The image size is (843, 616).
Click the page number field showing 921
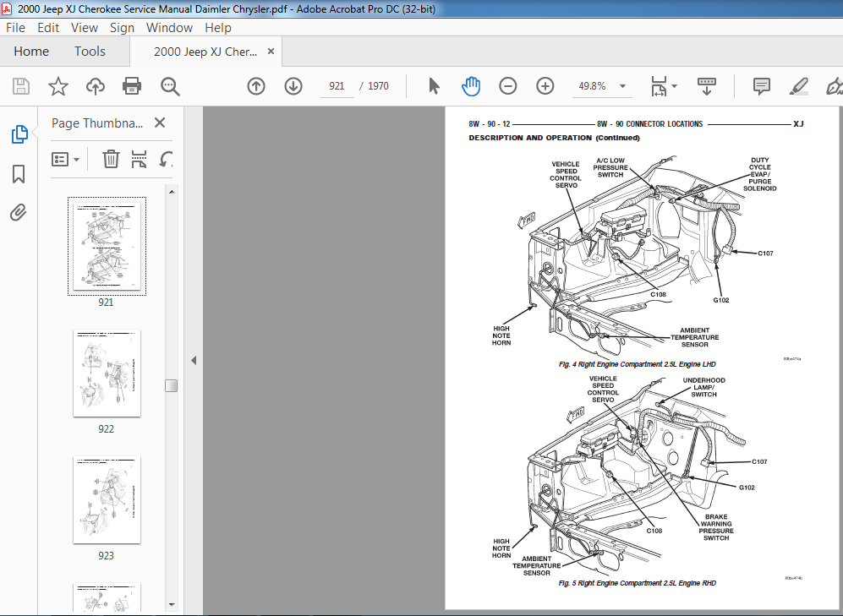[x=337, y=86]
